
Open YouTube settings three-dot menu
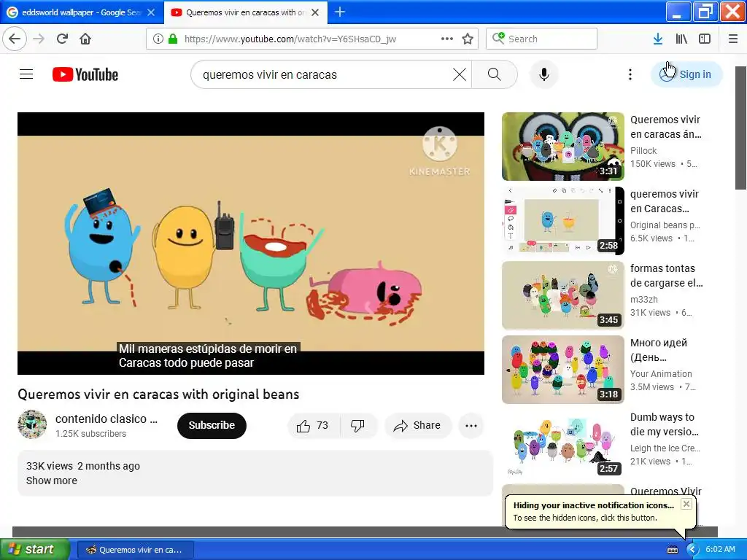point(630,74)
